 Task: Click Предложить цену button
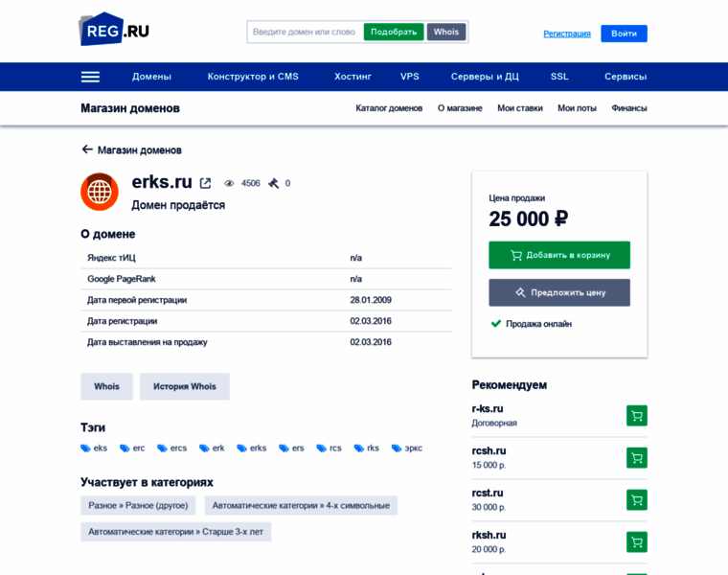[x=559, y=292]
